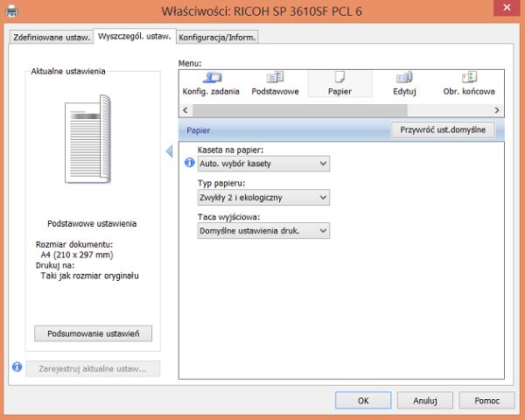Image resolution: width=525 pixels, height=420 pixels.
Task: Click the 'Papier' section header text
Action: coord(199,130)
